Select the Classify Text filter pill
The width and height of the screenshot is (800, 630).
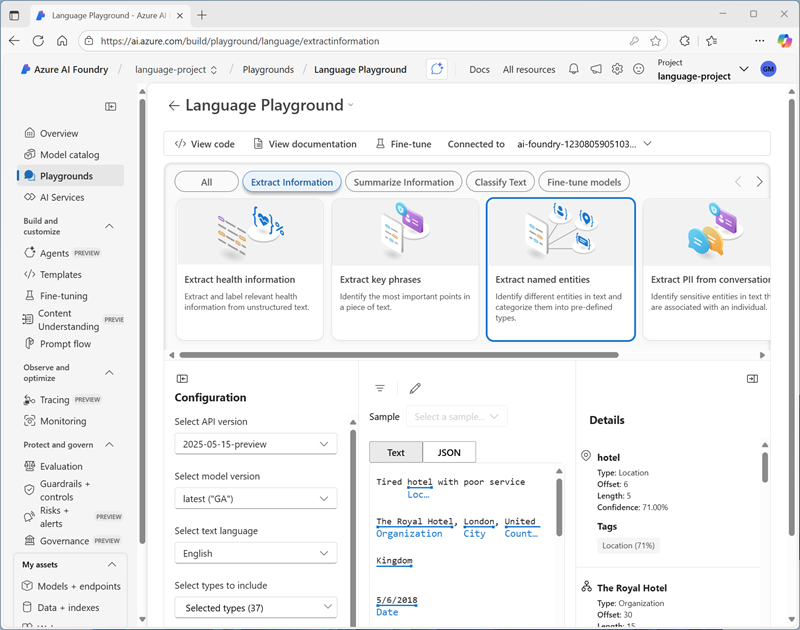501,182
